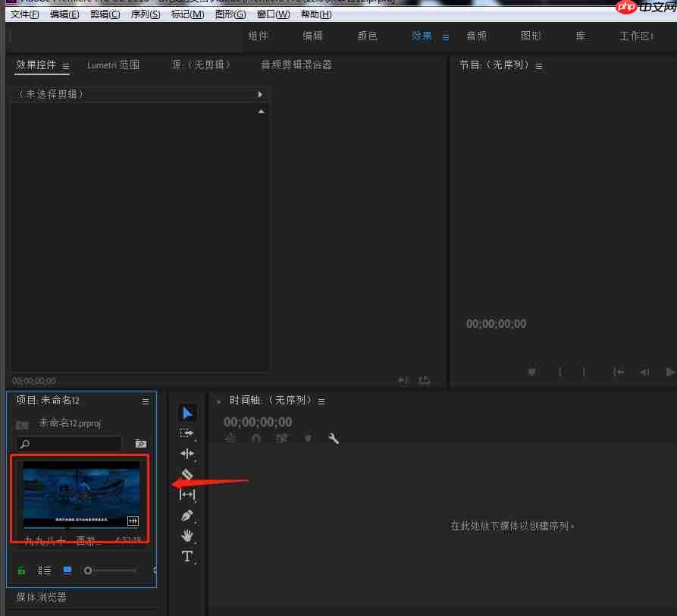
Task: Select the Type tool
Action: click(187, 556)
